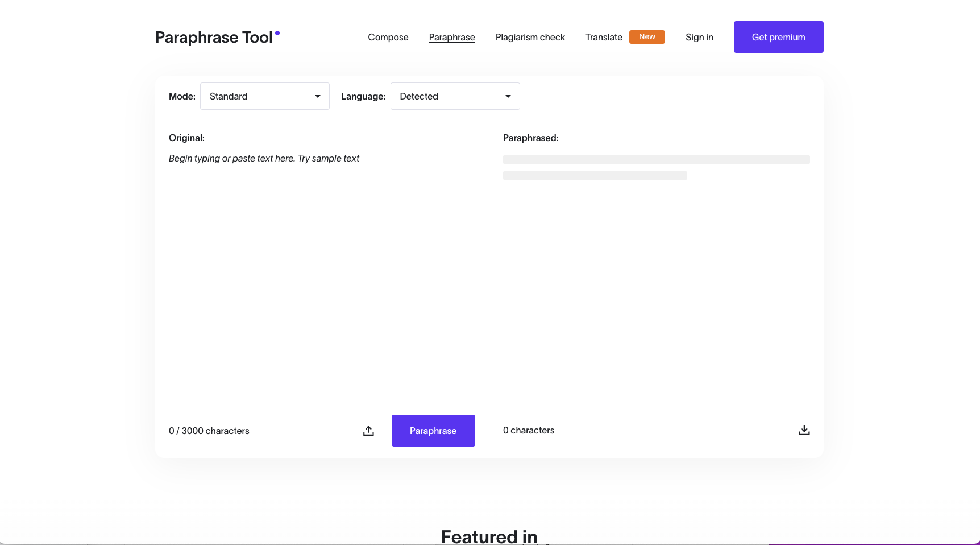
Task: Click the Sign in link
Action: [699, 37]
